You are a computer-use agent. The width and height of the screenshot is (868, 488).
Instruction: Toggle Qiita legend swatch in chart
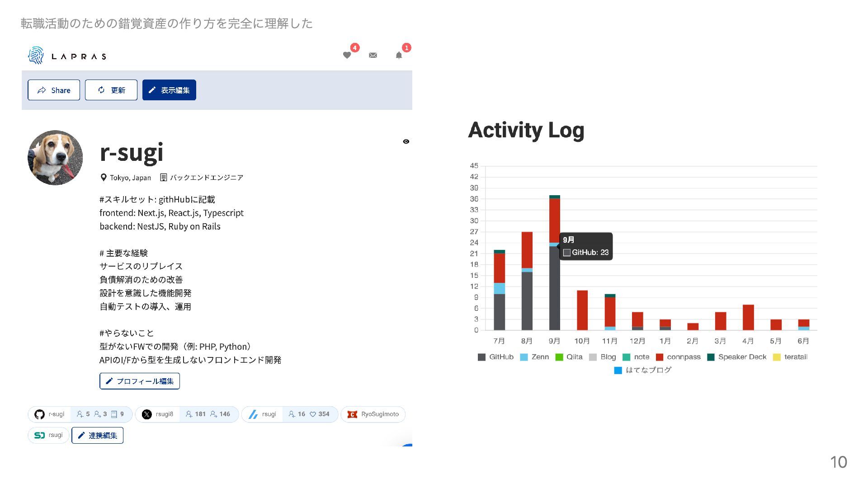click(x=559, y=357)
